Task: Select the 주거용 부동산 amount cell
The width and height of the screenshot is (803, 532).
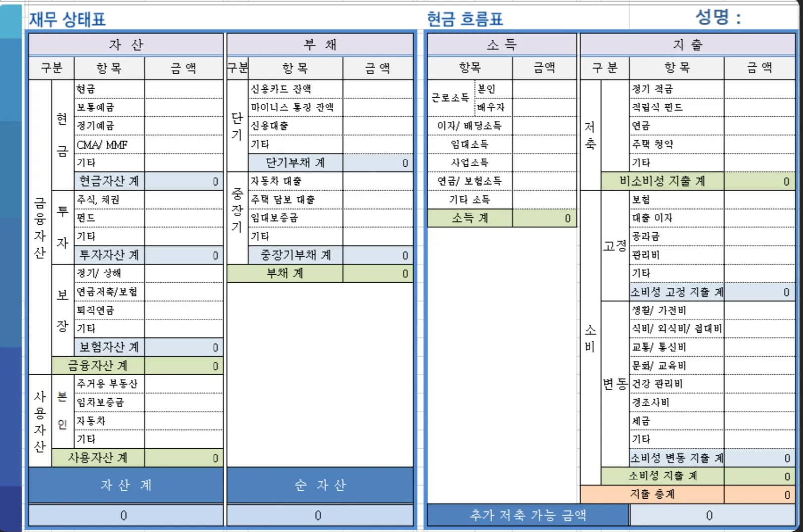Action: point(183,383)
